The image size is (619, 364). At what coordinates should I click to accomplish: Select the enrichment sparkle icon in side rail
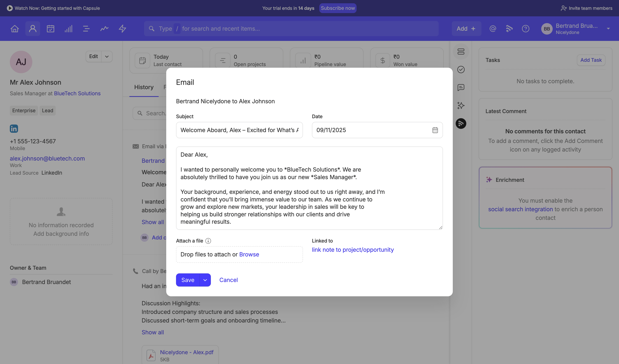point(461,105)
